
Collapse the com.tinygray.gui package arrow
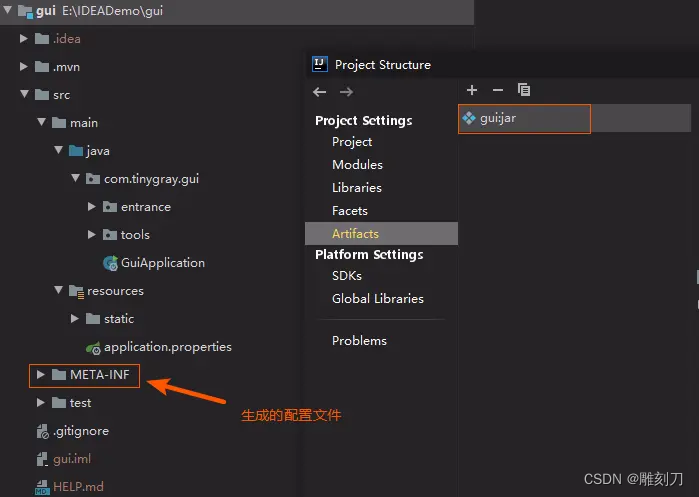(75, 178)
